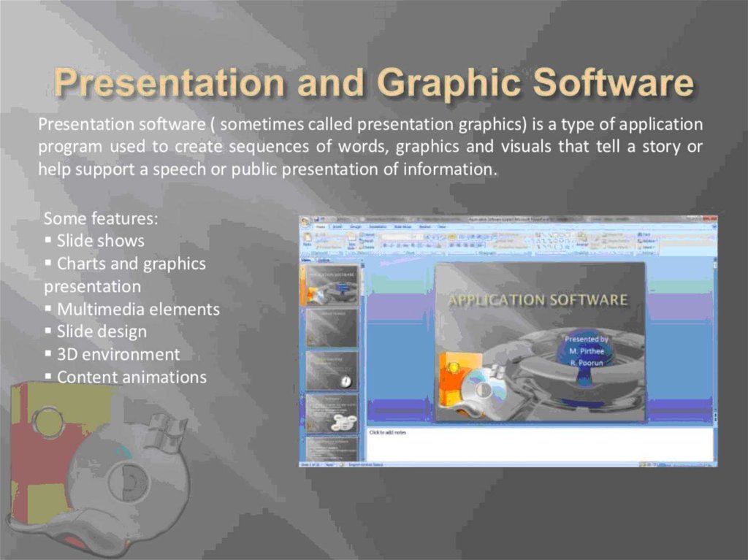Select the fourth slide thumbnail with diagram

pyautogui.click(x=331, y=413)
